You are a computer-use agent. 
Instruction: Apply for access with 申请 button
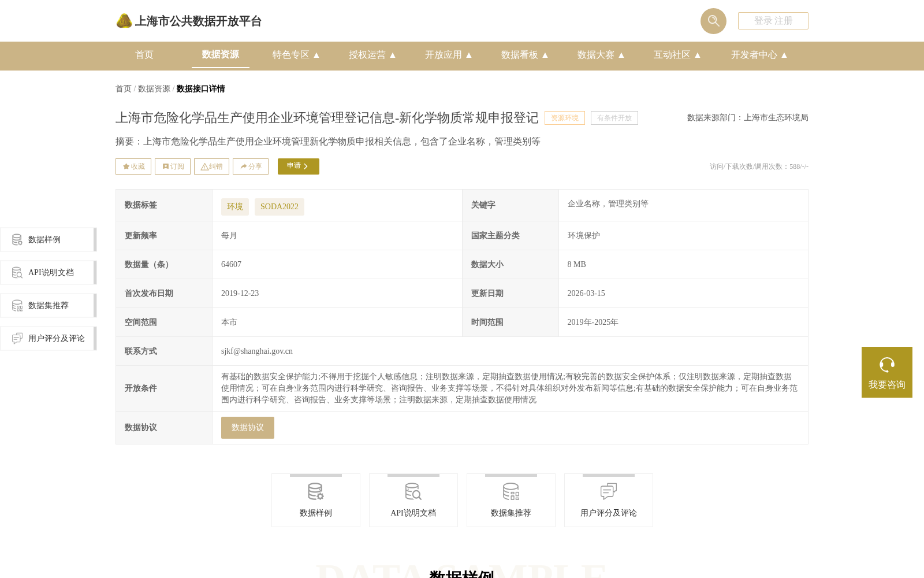point(299,166)
